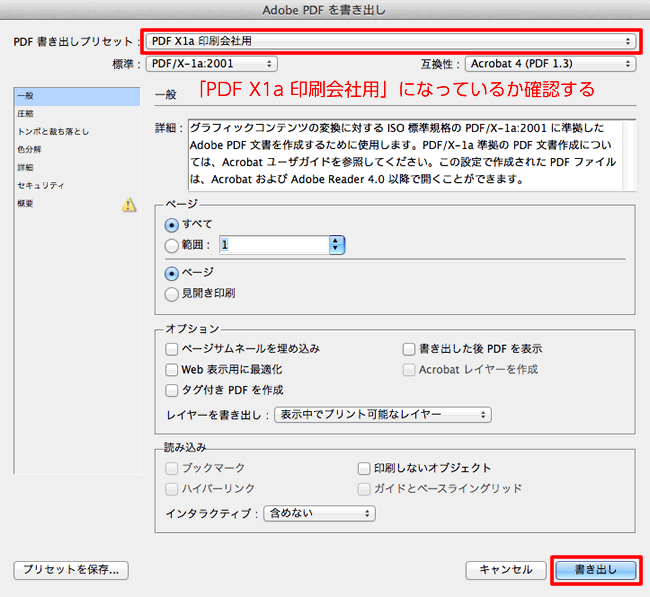Enable ページサムネールを埋め込み checkbox

[171, 349]
